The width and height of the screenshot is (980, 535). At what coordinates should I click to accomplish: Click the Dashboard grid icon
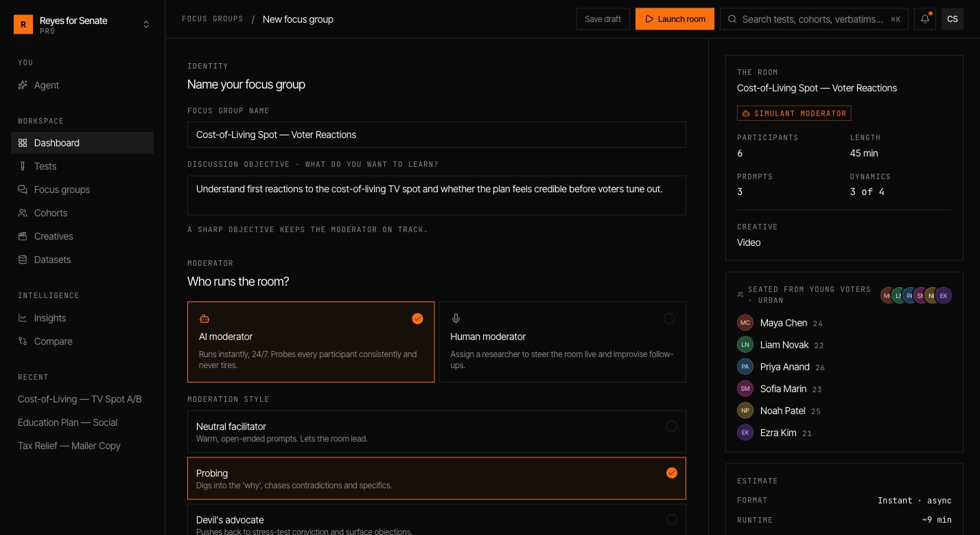point(23,143)
